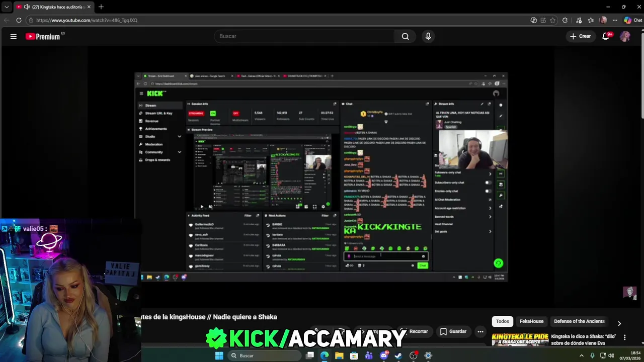Click the YouTube search magnifier button
The width and height of the screenshot is (644, 362).
coord(405,36)
